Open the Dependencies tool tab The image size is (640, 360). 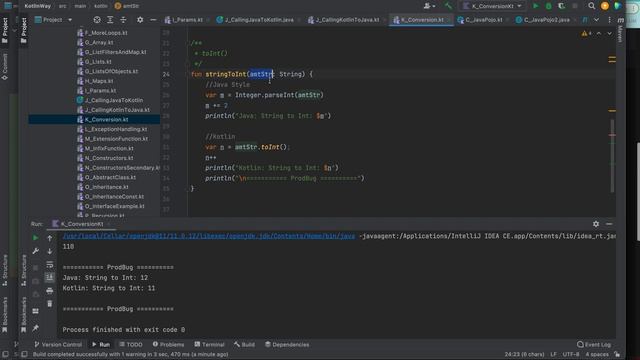pos(287,344)
